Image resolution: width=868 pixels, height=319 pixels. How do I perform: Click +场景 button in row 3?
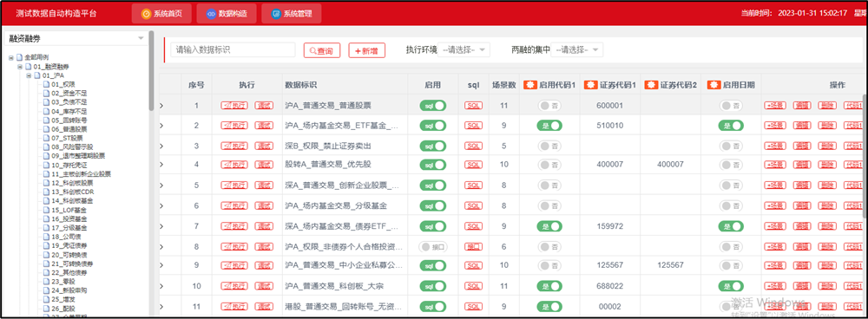coord(775,146)
